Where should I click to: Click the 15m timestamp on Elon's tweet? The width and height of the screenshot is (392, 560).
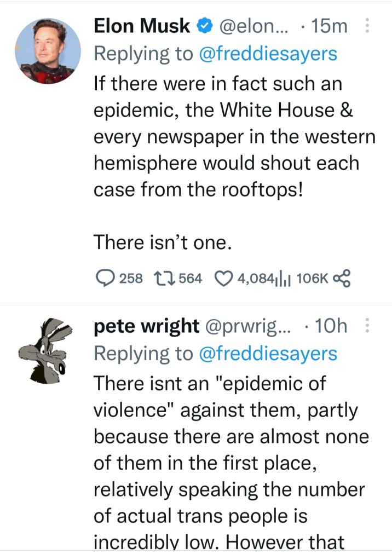330,26
